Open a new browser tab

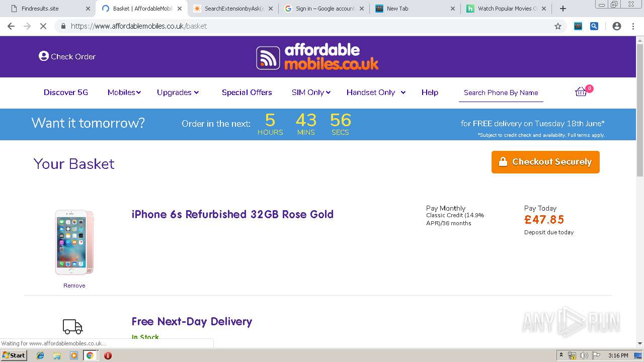563,9
